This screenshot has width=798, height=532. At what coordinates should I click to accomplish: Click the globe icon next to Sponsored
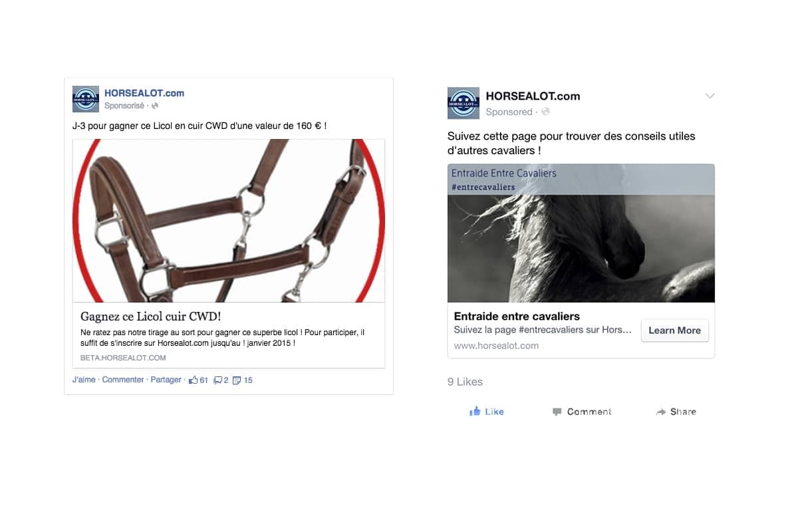[545, 112]
